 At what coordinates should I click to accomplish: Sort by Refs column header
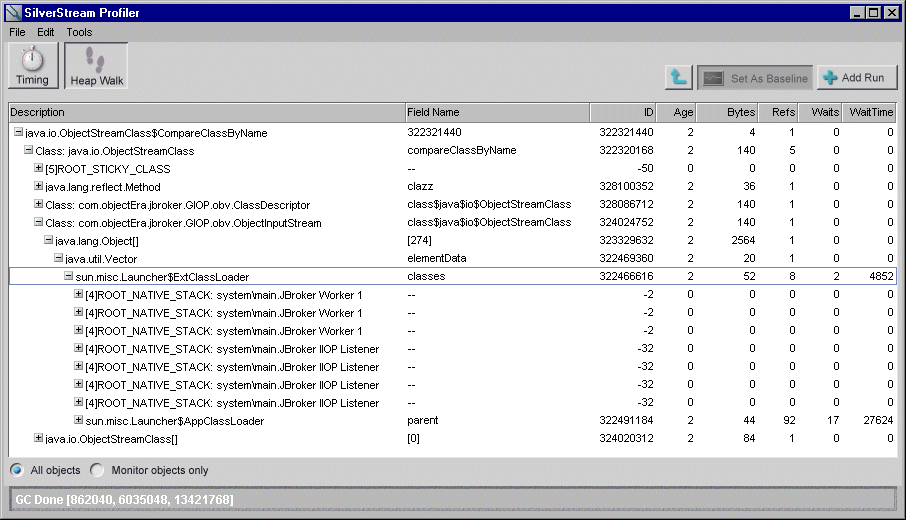778,112
